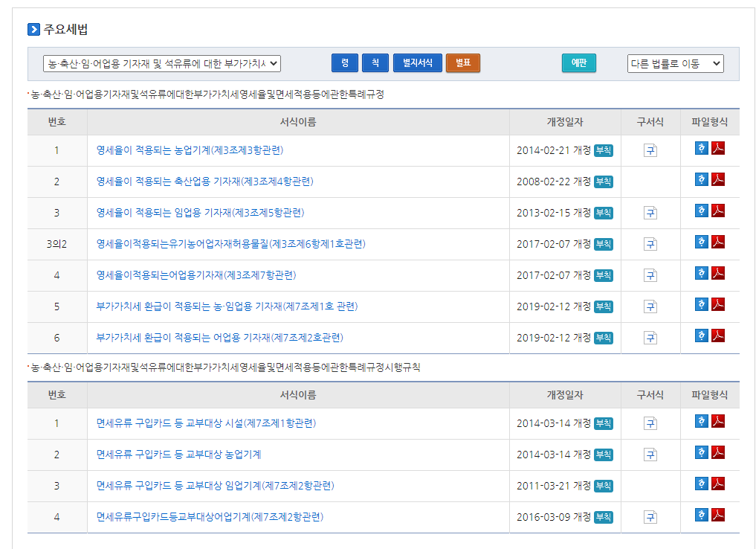Open the tax law selection dropdown
Image resolution: width=756 pixels, height=549 pixels.
162,64
